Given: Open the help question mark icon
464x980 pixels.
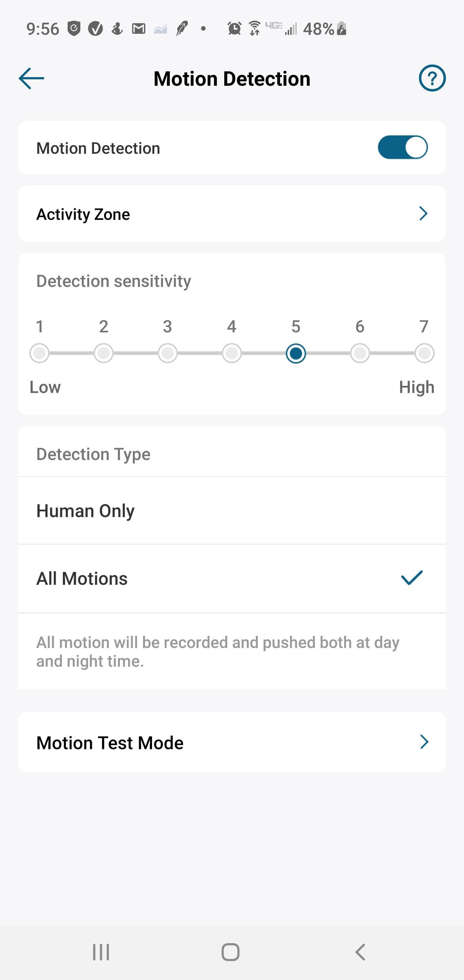Looking at the screenshot, I should pos(432,78).
